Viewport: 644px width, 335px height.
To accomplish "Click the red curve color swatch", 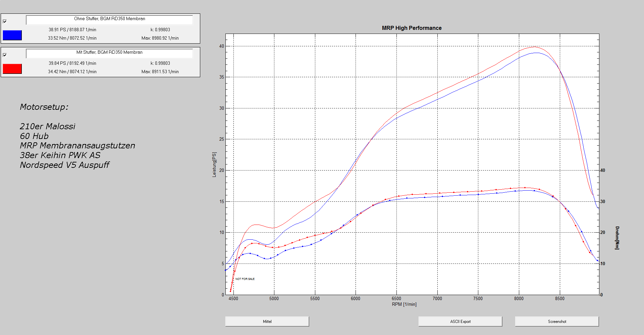I will click(12, 69).
